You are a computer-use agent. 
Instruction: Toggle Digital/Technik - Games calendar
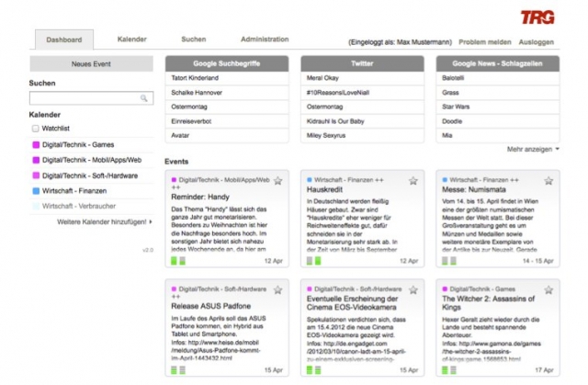(35, 144)
